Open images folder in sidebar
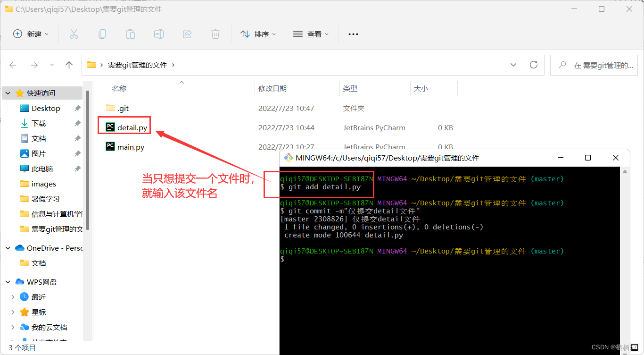644x355 pixels. tap(44, 184)
